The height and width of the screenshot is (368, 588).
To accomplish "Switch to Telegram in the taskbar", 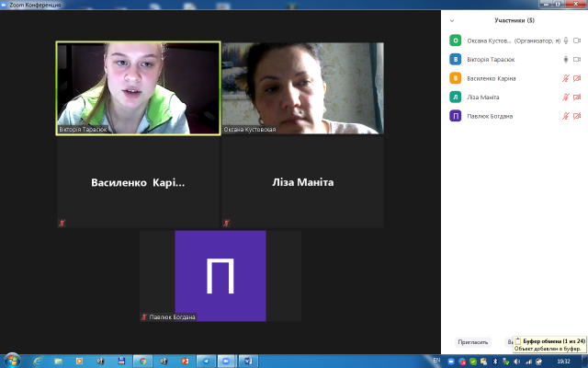I will [206, 362].
